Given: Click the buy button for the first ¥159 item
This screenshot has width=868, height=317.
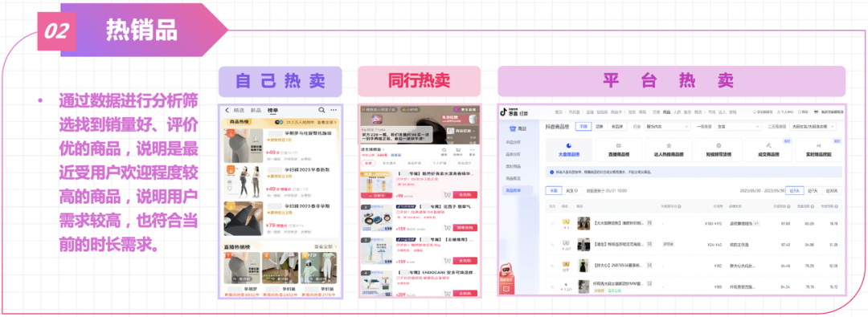Looking at the screenshot, I should coord(465,227).
